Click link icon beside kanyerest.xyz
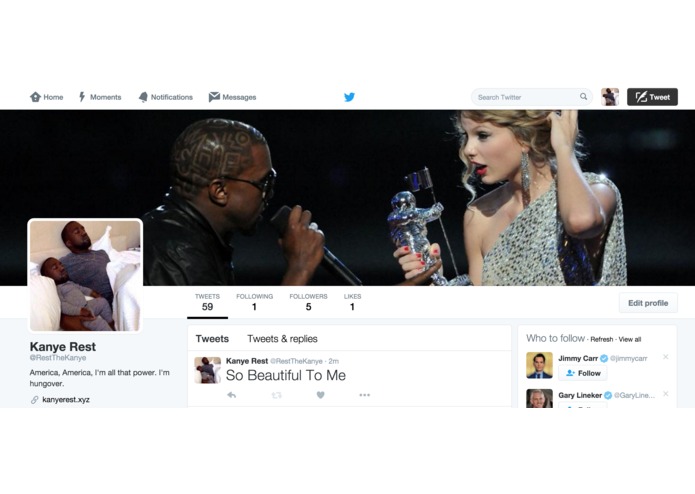The image size is (695, 494). click(35, 400)
